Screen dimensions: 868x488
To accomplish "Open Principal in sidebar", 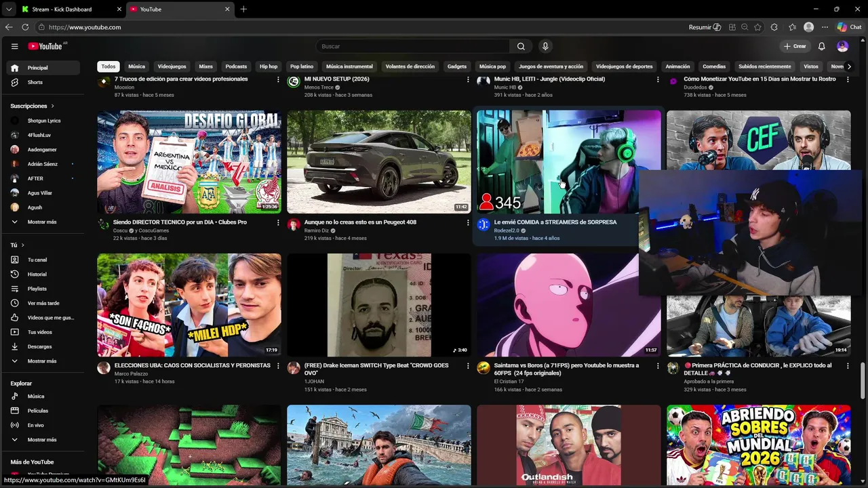I will pyautogui.click(x=42, y=68).
